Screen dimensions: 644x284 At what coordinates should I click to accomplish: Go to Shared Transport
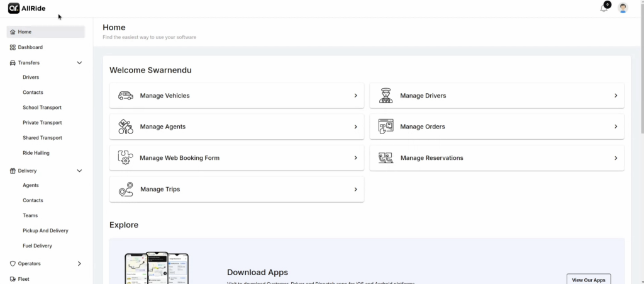[42, 138]
